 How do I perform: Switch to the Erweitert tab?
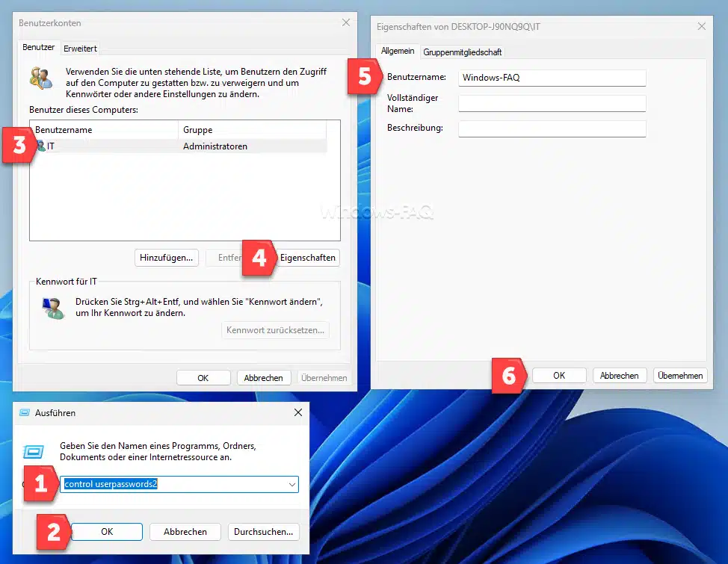point(80,49)
